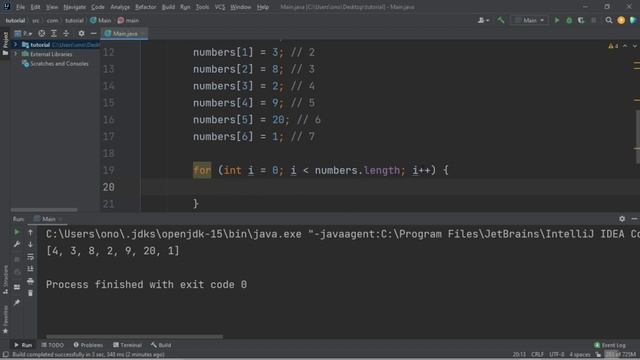
Task: Open the Edit menu
Action: (x=35, y=7)
